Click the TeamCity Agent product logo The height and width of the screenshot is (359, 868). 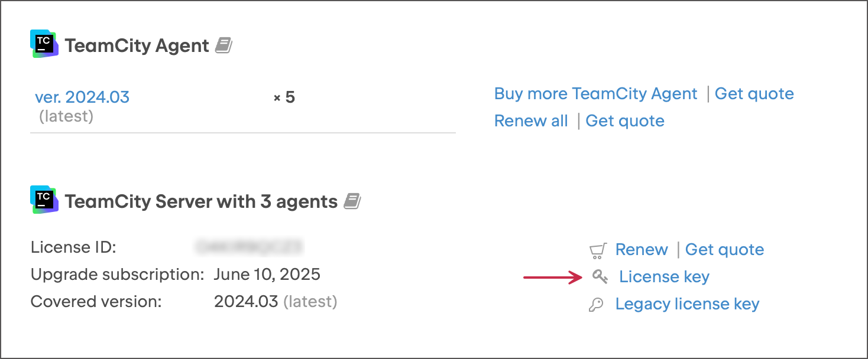click(44, 44)
